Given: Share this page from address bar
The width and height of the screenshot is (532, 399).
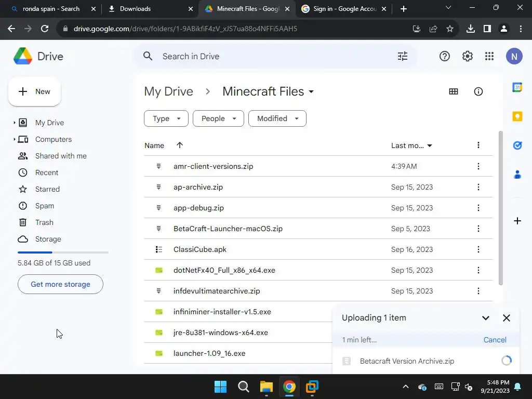Looking at the screenshot, I should [x=433, y=29].
